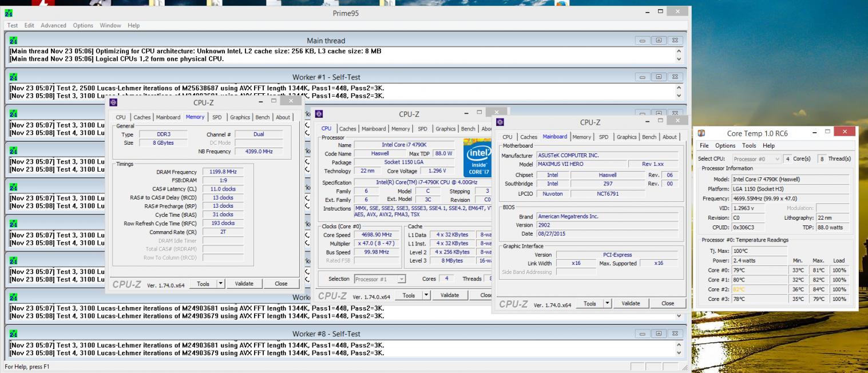
Task: Click Main thread log scrollbar up arrow
Action: click(679, 51)
